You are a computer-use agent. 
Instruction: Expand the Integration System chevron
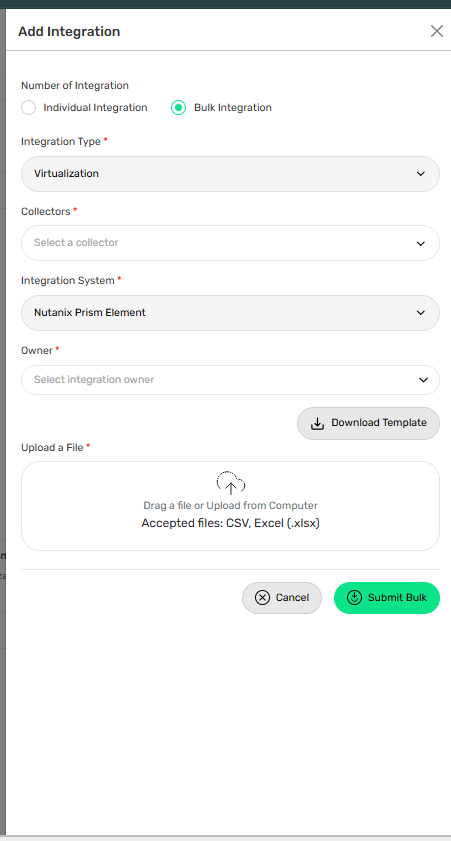(420, 313)
